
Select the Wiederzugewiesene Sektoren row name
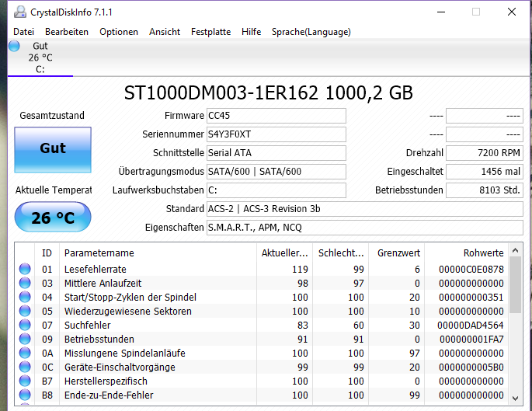[128, 312]
